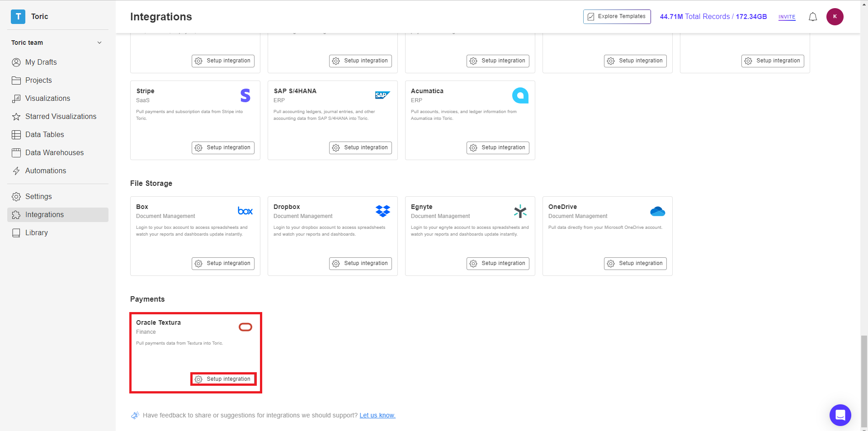Click the page vertical scrollbar thumb

pyautogui.click(x=864, y=381)
